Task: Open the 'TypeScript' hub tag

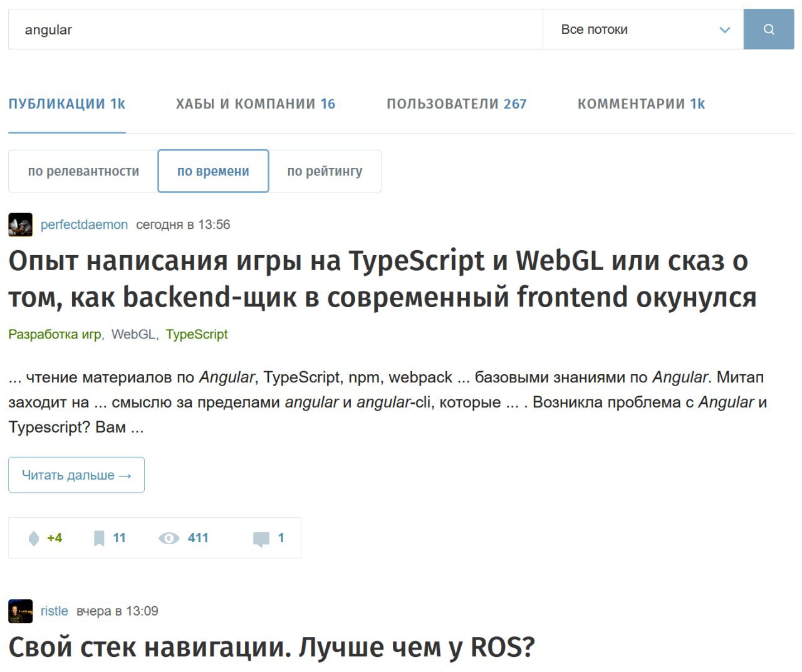Action: click(197, 334)
